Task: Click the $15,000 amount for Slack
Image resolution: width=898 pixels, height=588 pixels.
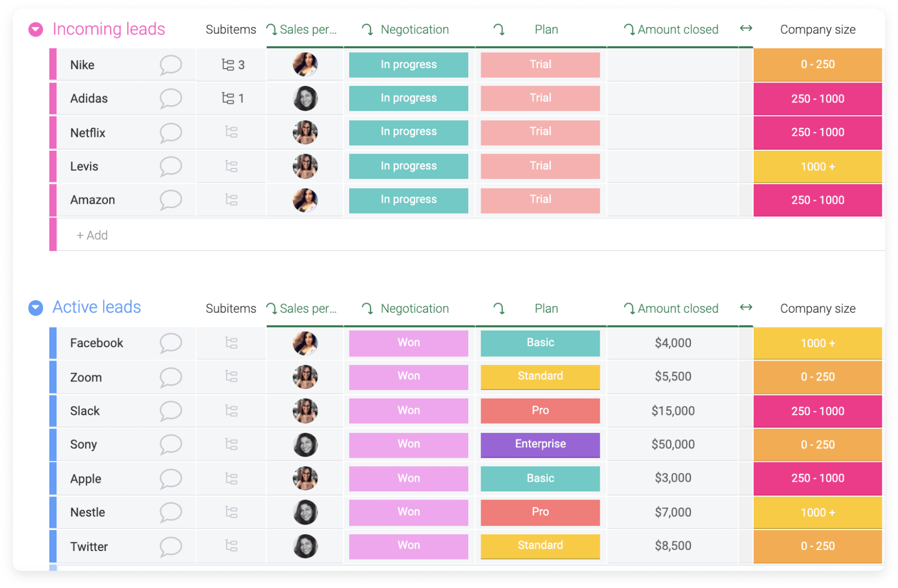Action: click(673, 411)
